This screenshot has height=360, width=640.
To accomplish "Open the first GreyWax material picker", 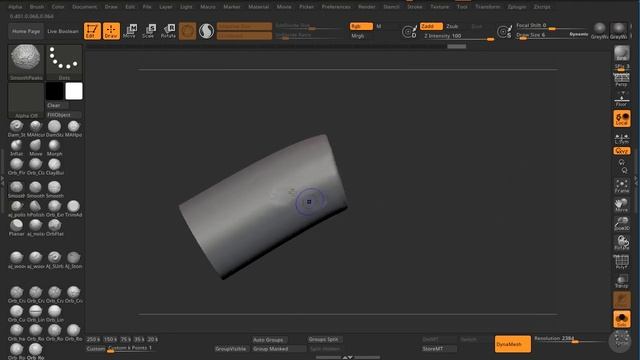I will point(600,31).
